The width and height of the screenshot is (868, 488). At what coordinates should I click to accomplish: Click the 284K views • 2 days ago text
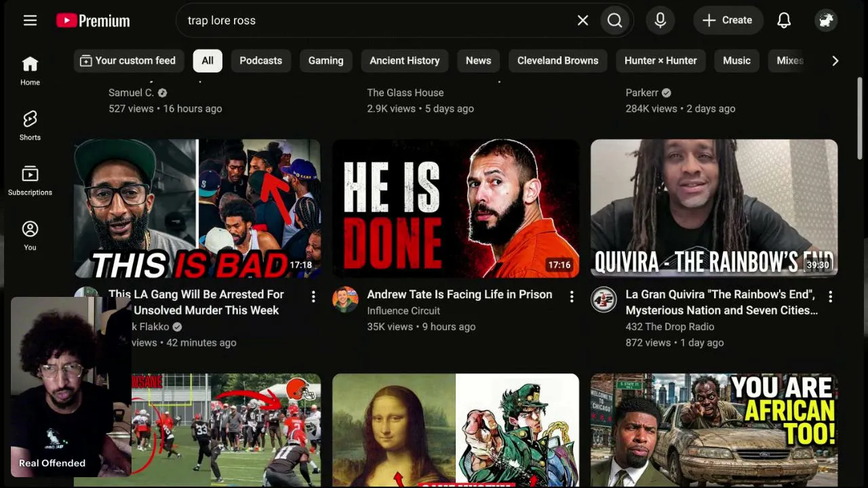tap(680, 108)
